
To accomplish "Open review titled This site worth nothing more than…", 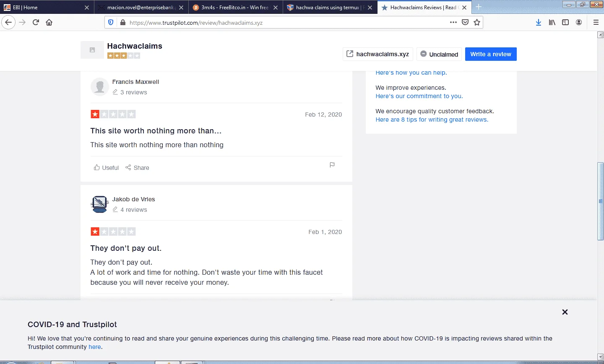I will pyautogui.click(x=156, y=131).
